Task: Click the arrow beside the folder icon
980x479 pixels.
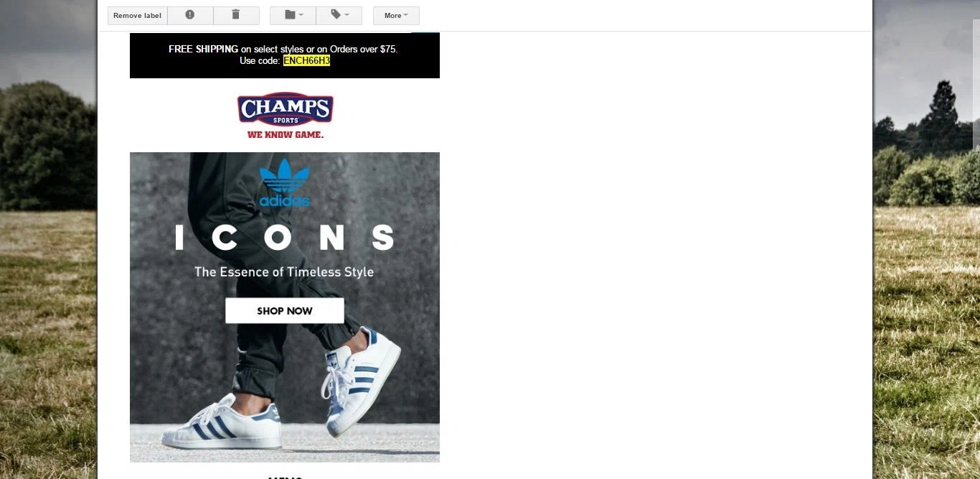Action: [301, 15]
